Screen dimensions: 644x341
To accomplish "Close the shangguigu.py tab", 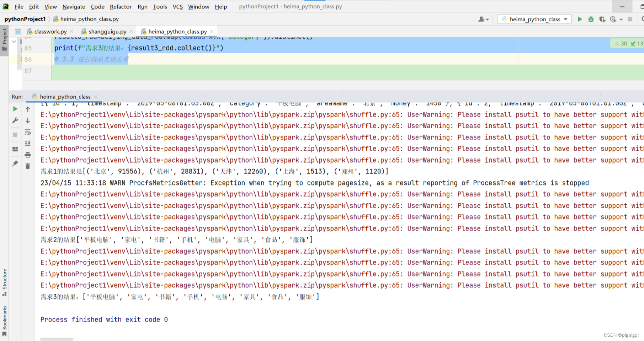I will pyautogui.click(x=131, y=32).
